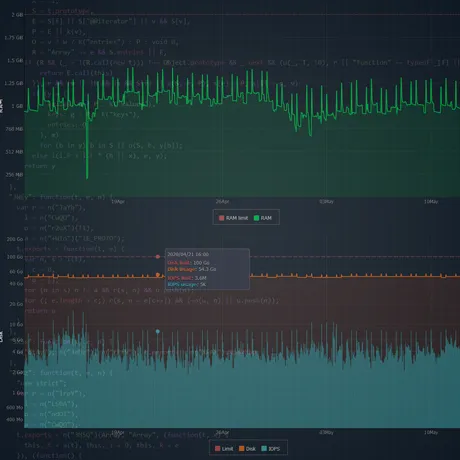This screenshot has width=460, height=460.
Task: Select the red disk limit data point
Action: point(158,257)
